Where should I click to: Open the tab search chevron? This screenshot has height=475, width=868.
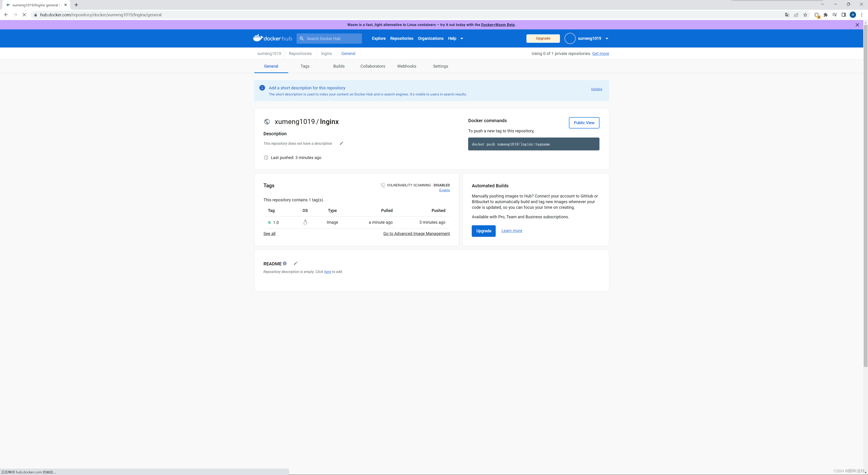tap(823, 4)
